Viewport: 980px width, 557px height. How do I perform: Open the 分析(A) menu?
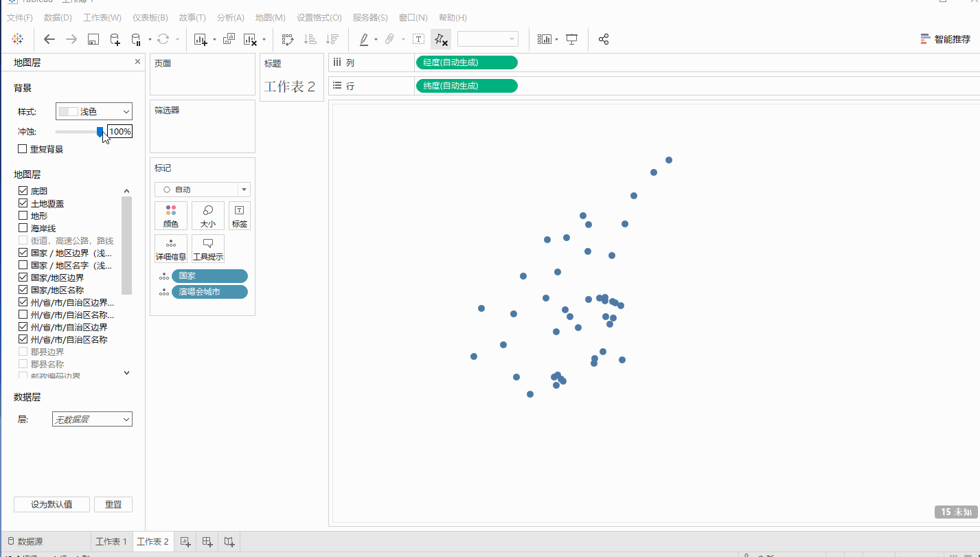tap(230, 17)
